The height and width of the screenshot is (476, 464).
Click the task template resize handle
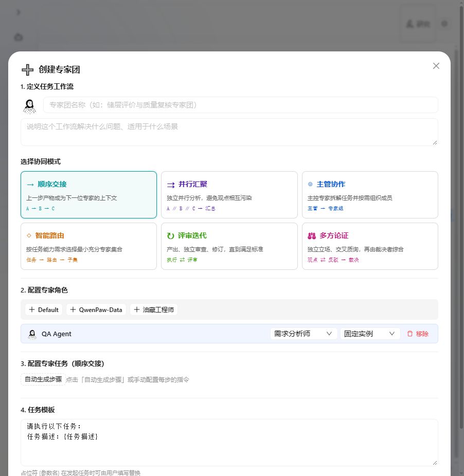tap(435, 463)
